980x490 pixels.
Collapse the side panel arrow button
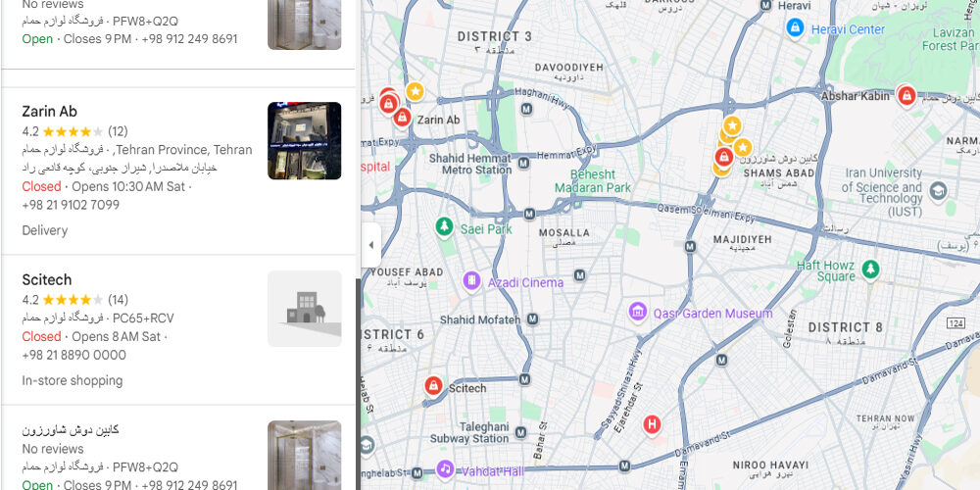[x=370, y=245]
